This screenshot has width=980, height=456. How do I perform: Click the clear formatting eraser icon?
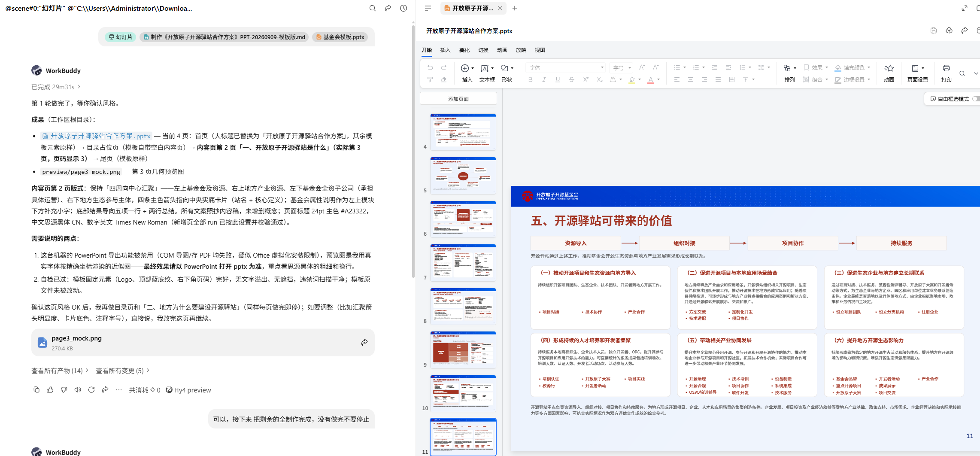point(444,79)
